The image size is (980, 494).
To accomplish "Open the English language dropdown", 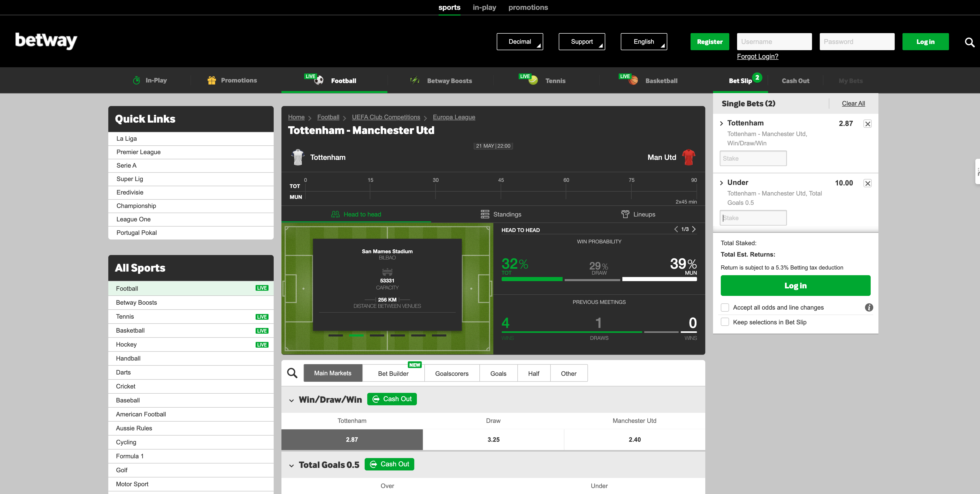I will pos(644,41).
